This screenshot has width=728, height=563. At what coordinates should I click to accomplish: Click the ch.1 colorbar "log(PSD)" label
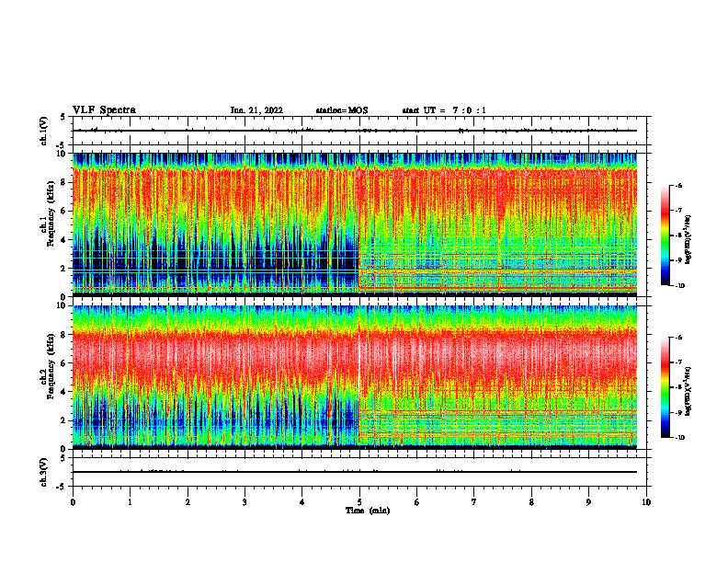[688, 240]
